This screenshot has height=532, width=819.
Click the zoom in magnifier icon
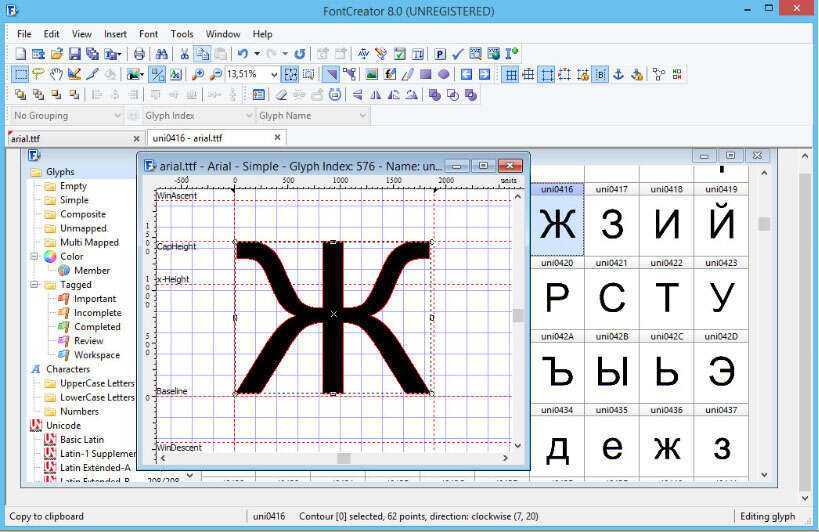point(198,74)
